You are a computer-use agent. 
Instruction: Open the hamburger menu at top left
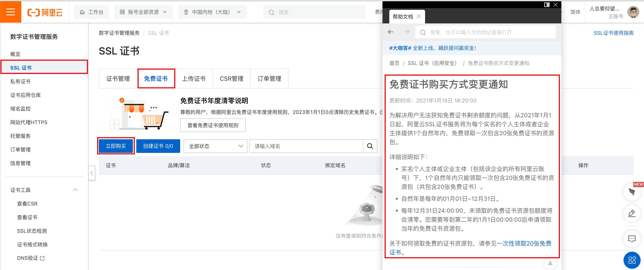[10, 12]
